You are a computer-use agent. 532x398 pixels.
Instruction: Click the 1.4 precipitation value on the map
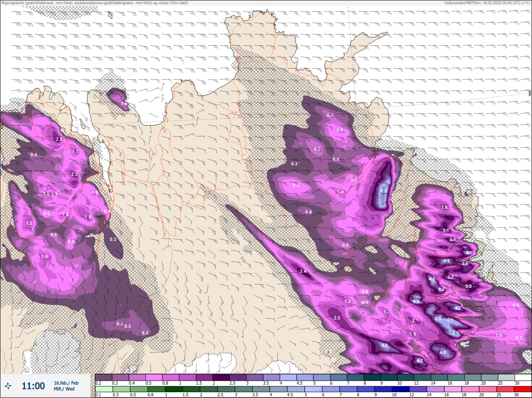(44, 257)
